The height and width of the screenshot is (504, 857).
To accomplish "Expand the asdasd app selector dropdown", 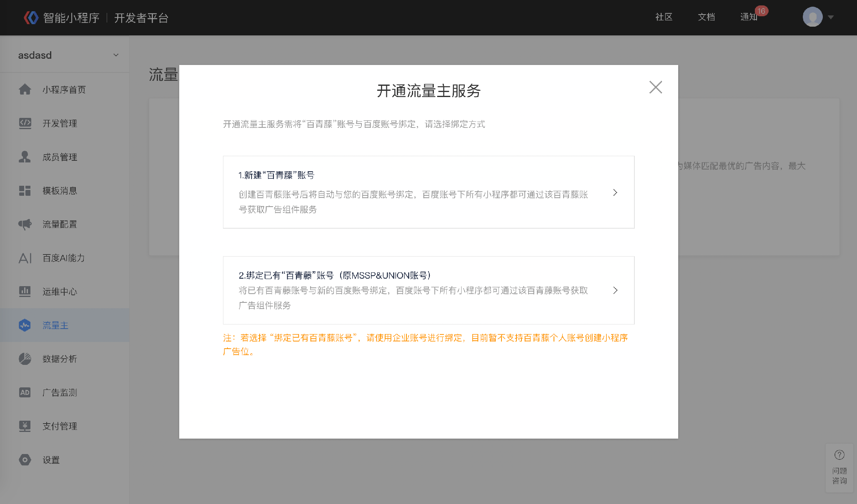I will (x=116, y=55).
